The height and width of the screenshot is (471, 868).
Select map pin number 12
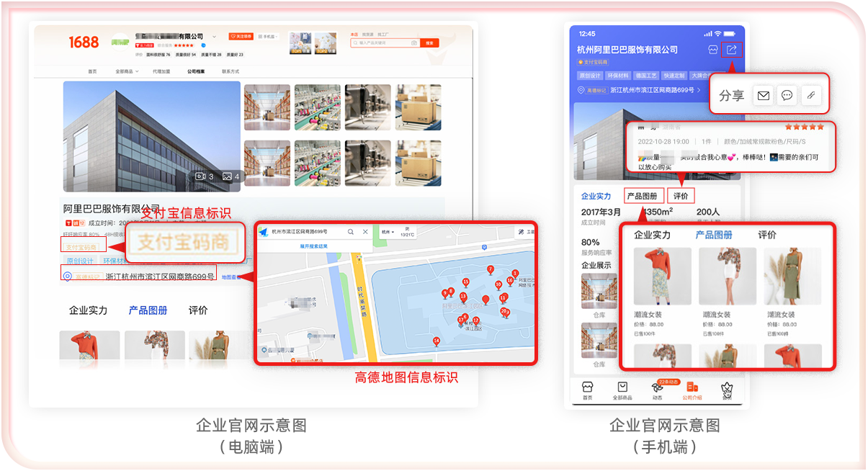click(475, 320)
